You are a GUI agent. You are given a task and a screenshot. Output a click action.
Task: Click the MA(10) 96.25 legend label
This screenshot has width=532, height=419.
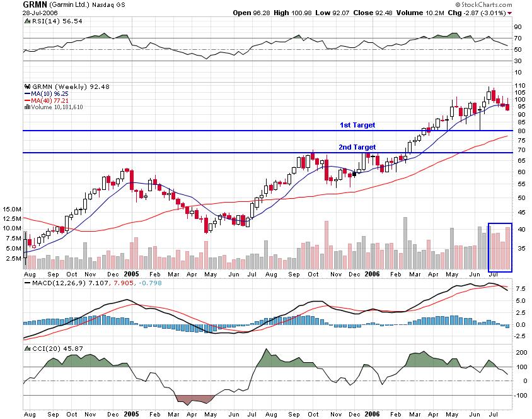pos(50,94)
